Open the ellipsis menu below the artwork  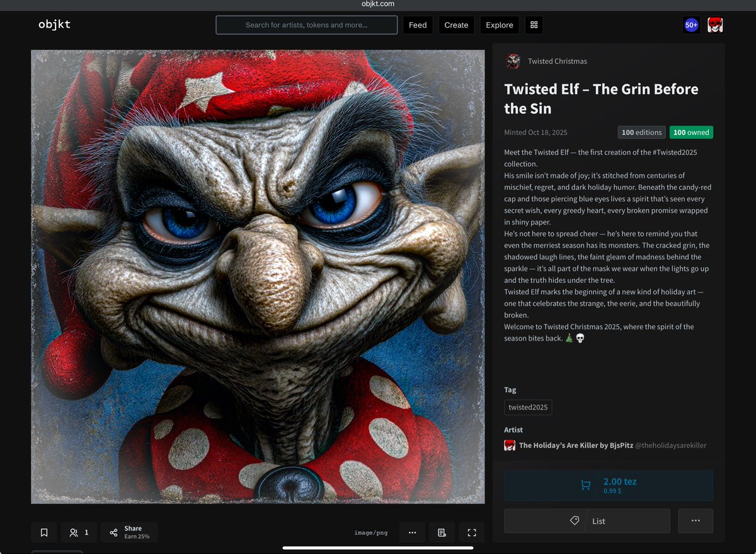point(412,533)
